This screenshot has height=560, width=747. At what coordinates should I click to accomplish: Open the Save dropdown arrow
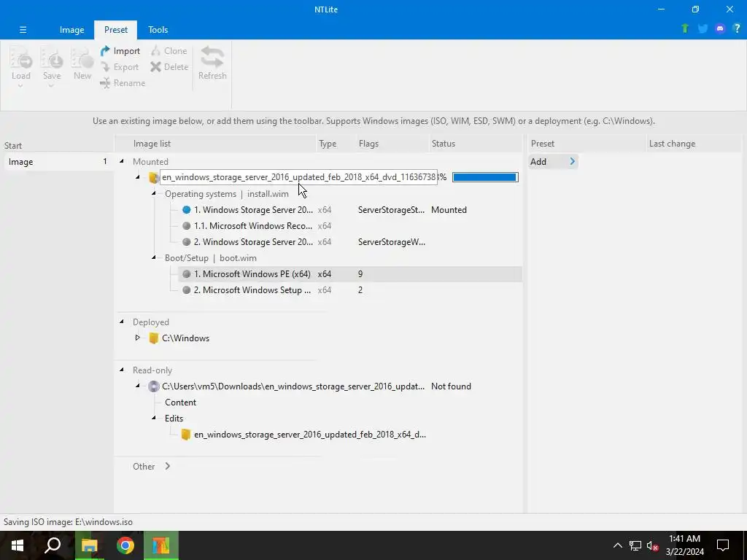pyautogui.click(x=51, y=86)
